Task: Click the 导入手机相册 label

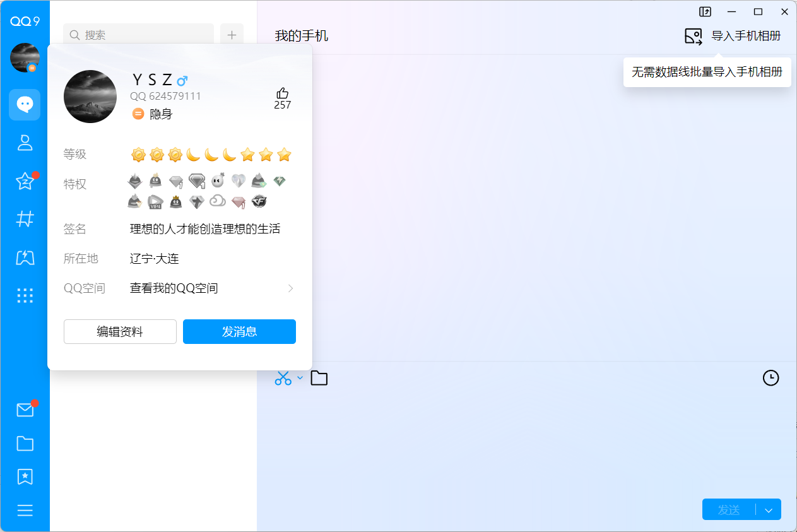Action: 746,36
